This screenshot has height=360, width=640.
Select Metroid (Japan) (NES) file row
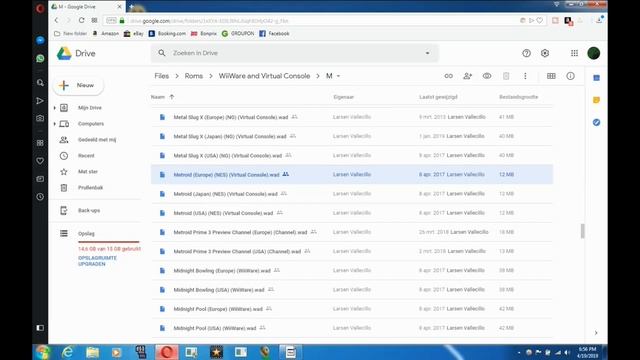pyautogui.click(x=352, y=194)
